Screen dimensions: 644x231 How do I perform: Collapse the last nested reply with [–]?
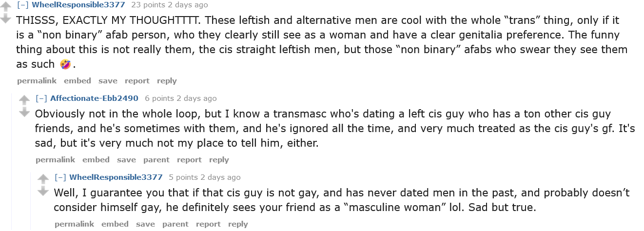tap(60, 177)
